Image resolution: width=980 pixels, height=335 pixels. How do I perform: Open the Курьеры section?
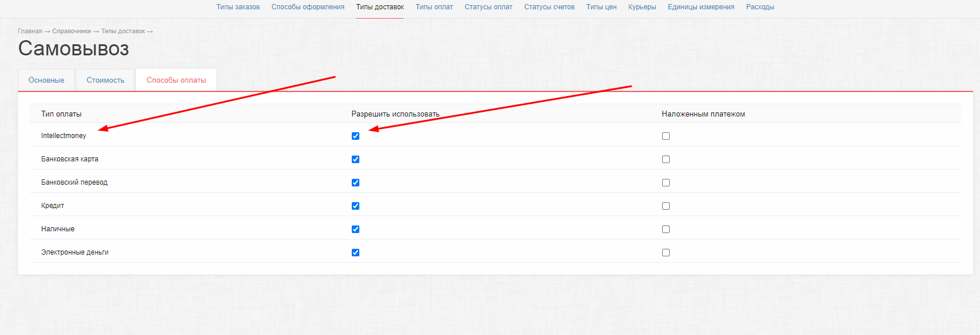[x=642, y=7]
